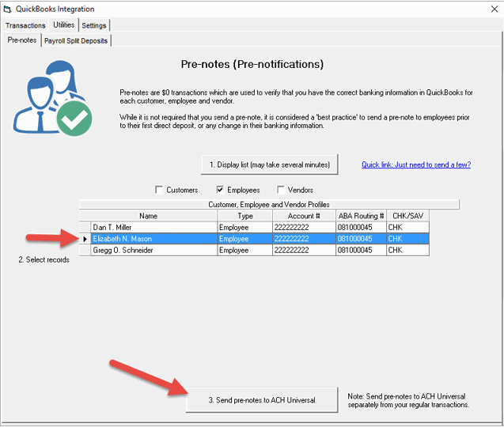Switch to Payroll Split Deposits sub-tab
This screenshot has height=427, width=504.
coord(76,41)
